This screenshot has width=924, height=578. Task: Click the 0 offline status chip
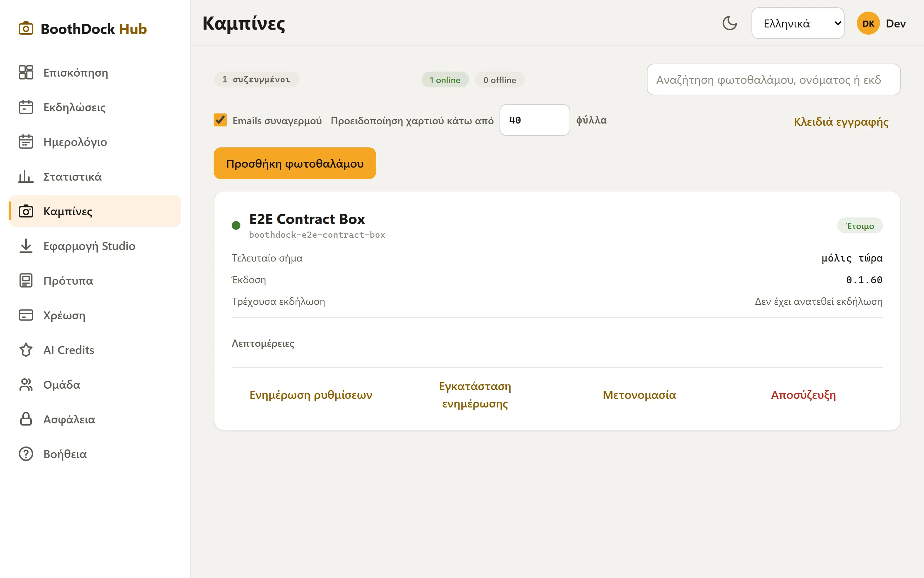click(500, 80)
